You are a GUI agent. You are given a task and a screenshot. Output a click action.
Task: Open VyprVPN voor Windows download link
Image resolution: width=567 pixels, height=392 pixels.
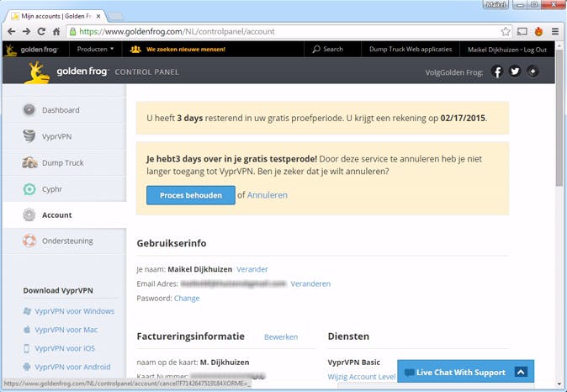(75, 311)
